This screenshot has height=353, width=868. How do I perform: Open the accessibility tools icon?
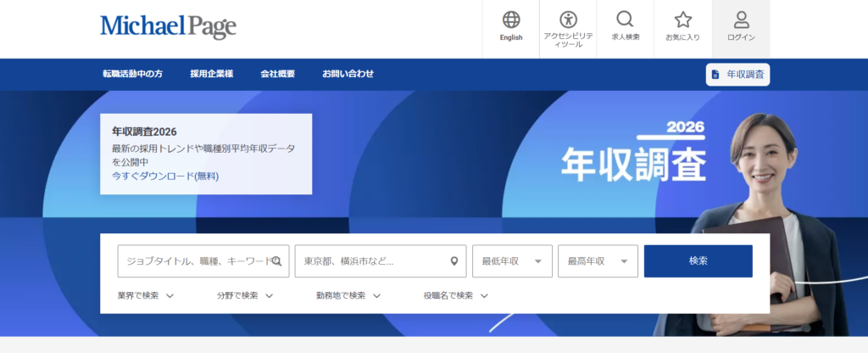coord(567,20)
